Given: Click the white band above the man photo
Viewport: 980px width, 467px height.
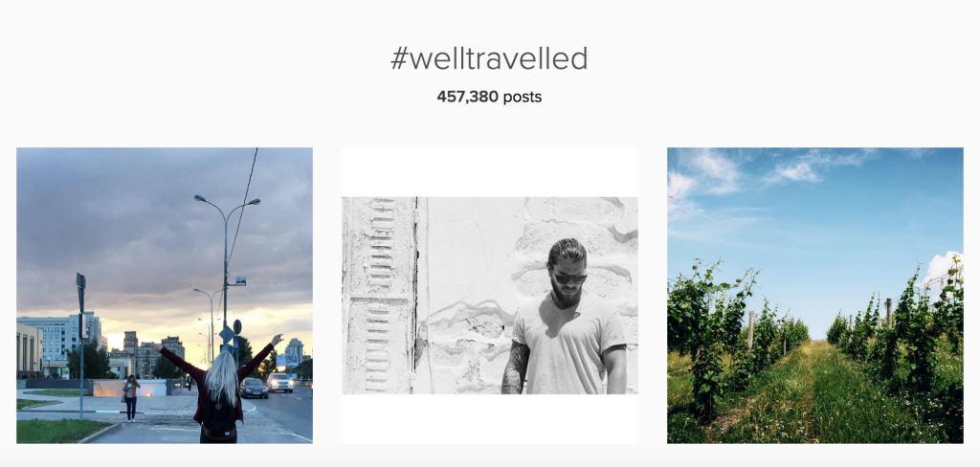Looking at the screenshot, I should tap(490, 172).
